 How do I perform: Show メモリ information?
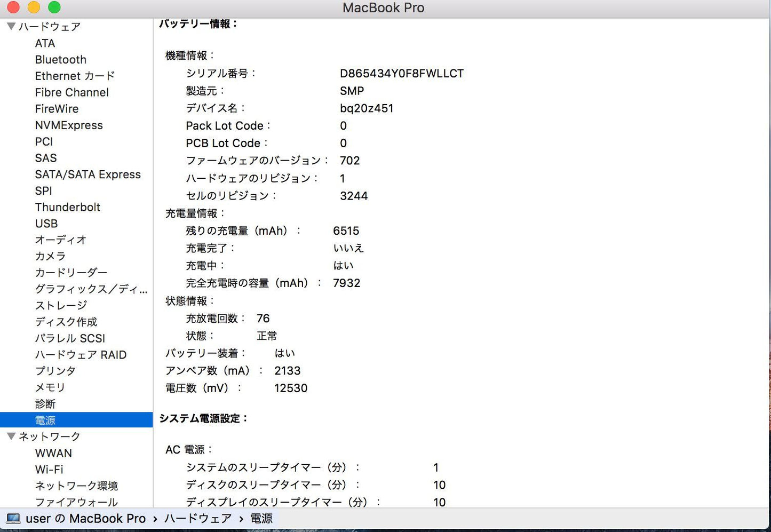coord(50,387)
